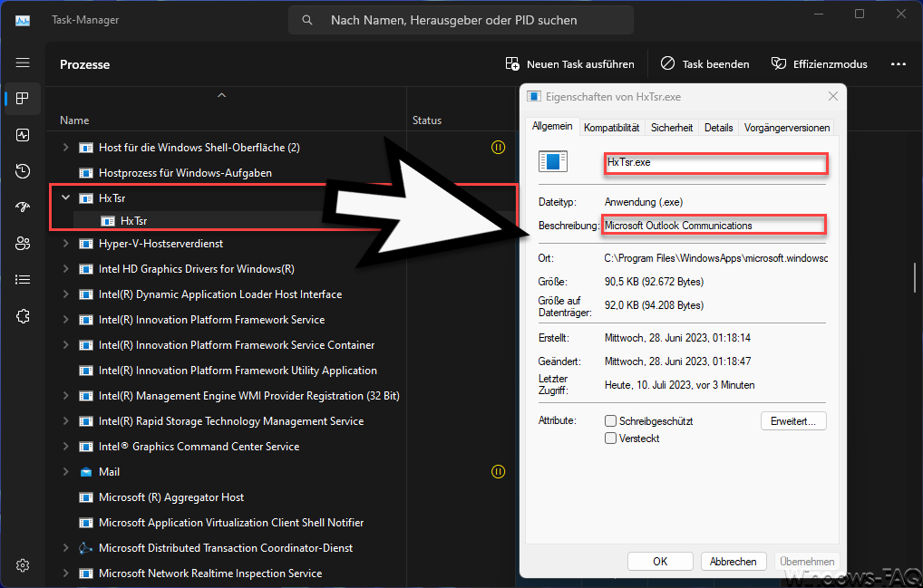923x588 pixels.
Task: Expand the Mail process group
Action: click(x=66, y=471)
